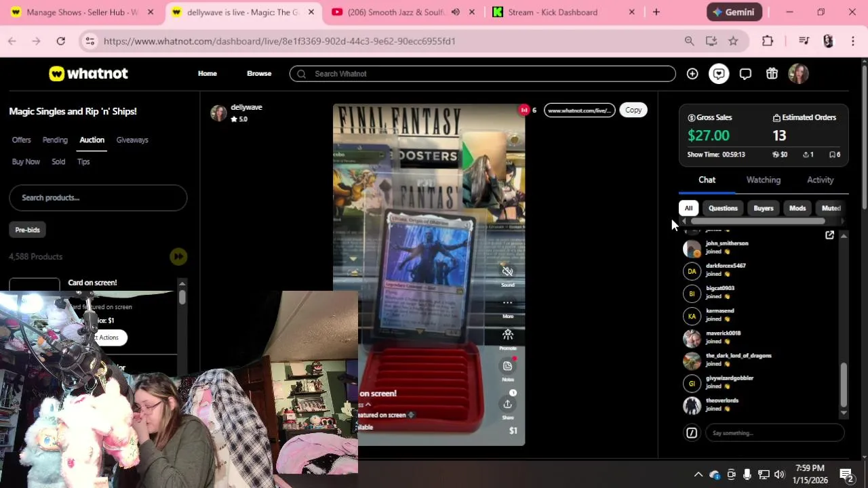
Task: Filter chat by Questions
Action: click(x=723, y=209)
